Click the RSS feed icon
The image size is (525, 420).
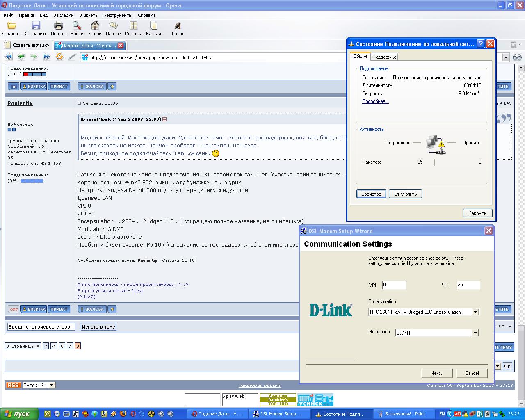[x=13, y=385]
